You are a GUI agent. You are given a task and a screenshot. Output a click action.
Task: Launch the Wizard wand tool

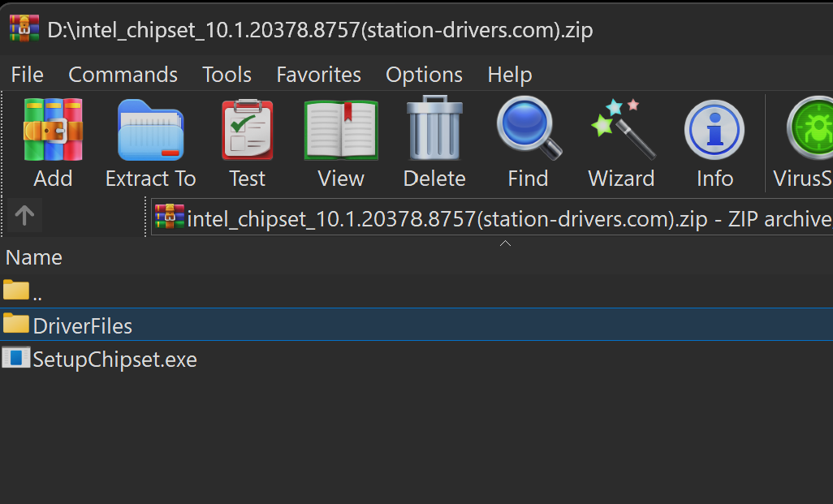click(x=621, y=130)
